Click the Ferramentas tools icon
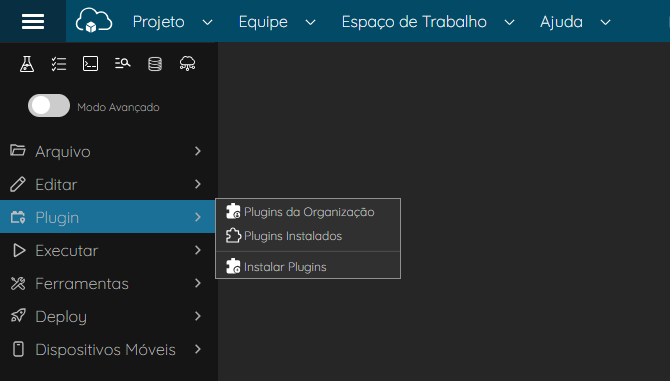Image resolution: width=670 pixels, height=381 pixels. coord(18,283)
